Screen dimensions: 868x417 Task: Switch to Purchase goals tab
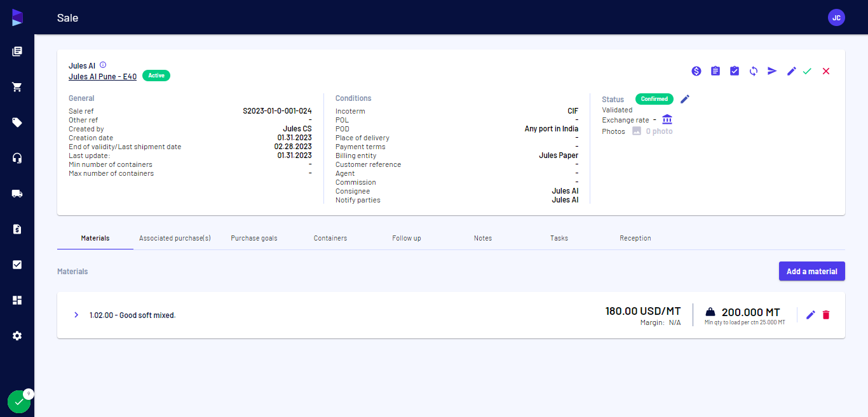[254, 238]
